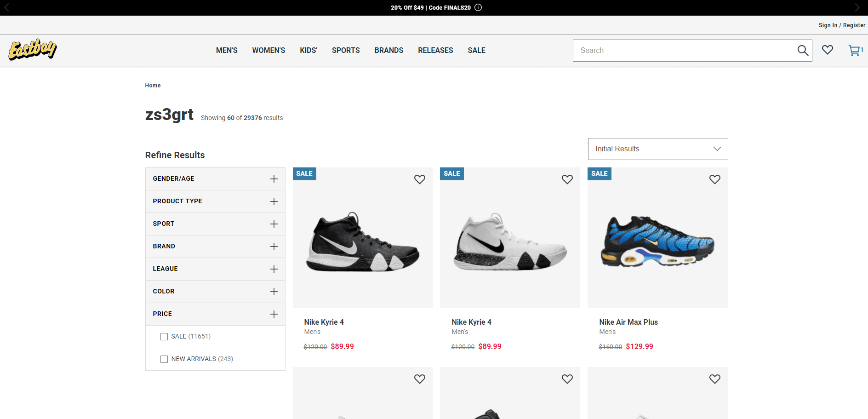Click Sign In / Register link
Viewport: 868px width, 419px height.
click(842, 25)
